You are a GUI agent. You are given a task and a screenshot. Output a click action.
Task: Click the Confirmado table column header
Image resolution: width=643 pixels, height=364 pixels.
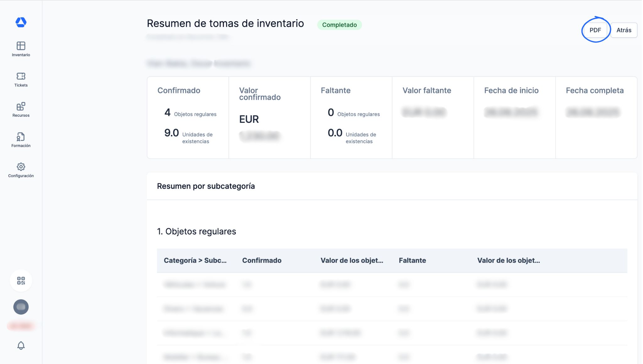click(262, 260)
